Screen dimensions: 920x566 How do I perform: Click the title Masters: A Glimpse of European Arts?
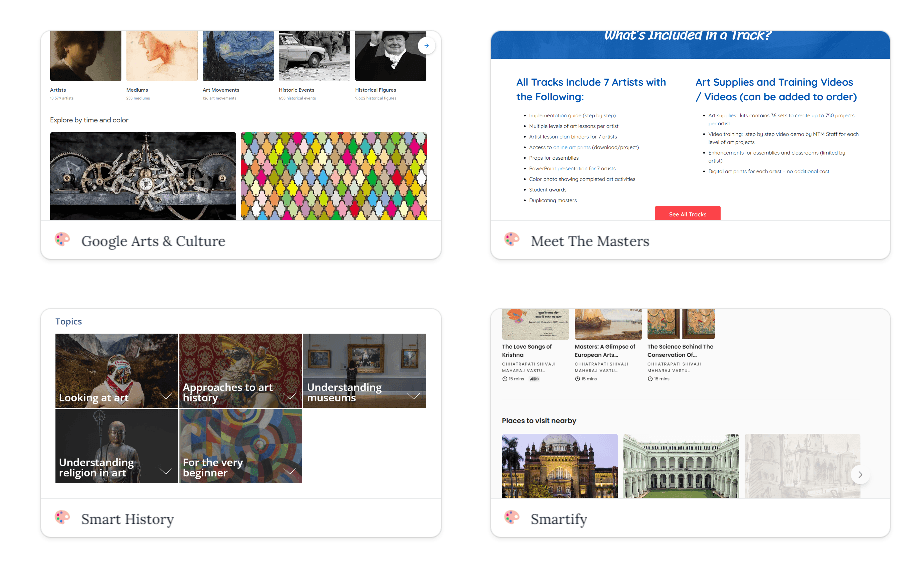[x=605, y=351]
